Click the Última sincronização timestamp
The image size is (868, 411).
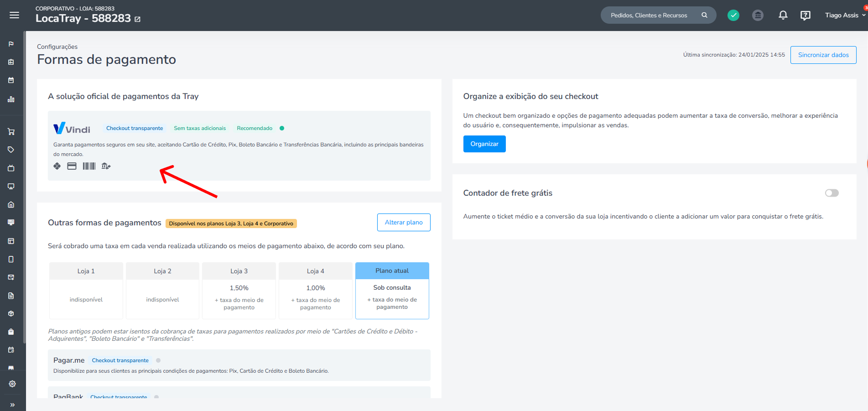click(x=734, y=55)
